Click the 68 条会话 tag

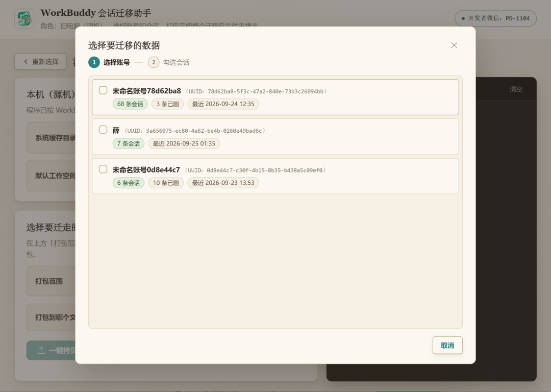coord(130,104)
